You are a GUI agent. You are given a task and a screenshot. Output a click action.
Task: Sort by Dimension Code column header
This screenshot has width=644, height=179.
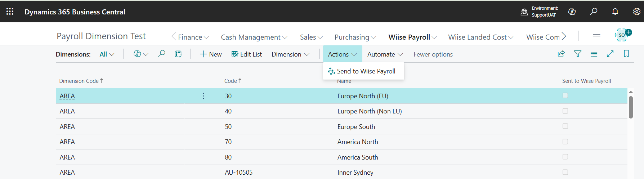81,81
